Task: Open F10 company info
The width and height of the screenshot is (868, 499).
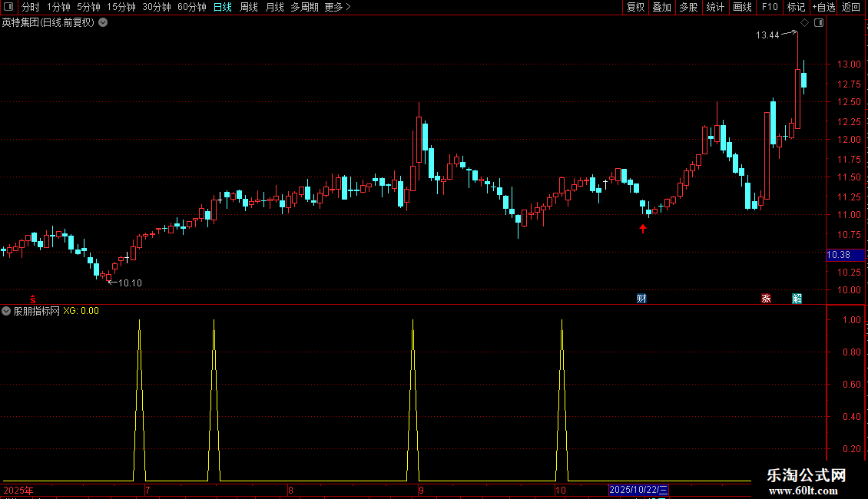Action: pyautogui.click(x=770, y=7)
